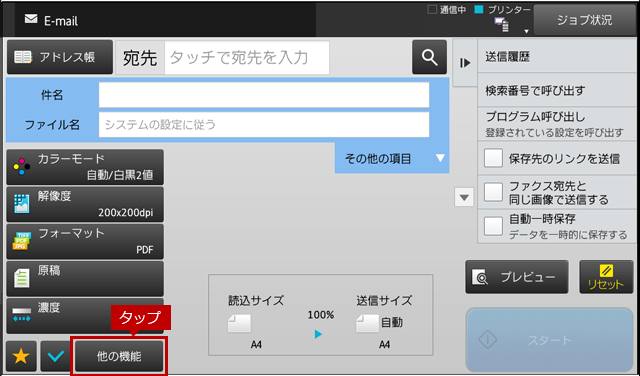Tap the action panel's down arrow
The width and height of the screenshot is (640, 376).
click(464, 198)
